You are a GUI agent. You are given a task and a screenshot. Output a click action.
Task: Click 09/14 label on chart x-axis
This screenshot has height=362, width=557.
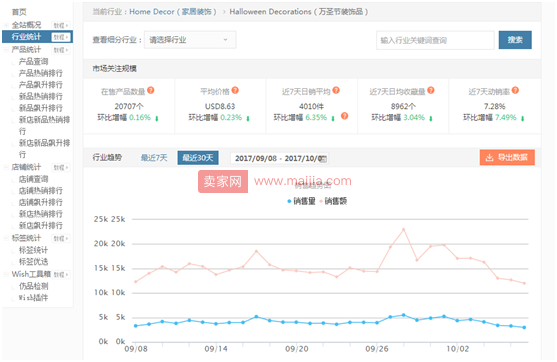click(216, 349)
